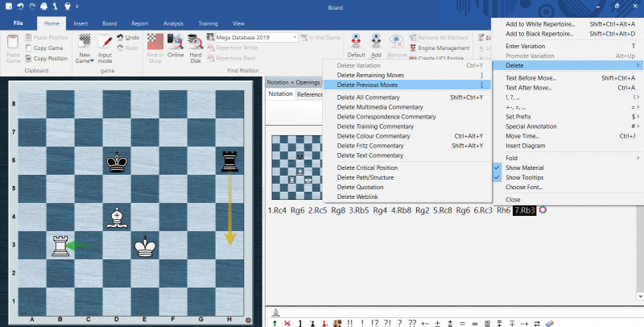Click the black king on d6
This screenshot has width=644, height=327.
[x=117, y=161]
